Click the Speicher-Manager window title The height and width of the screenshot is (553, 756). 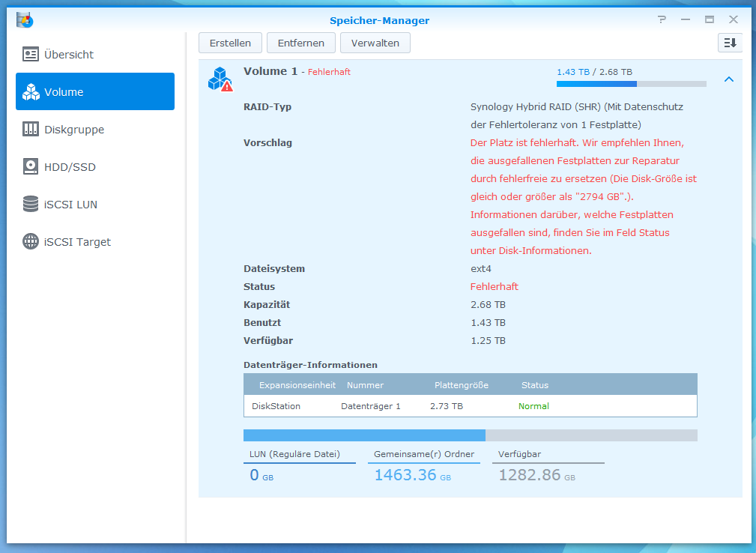[379, 20]
